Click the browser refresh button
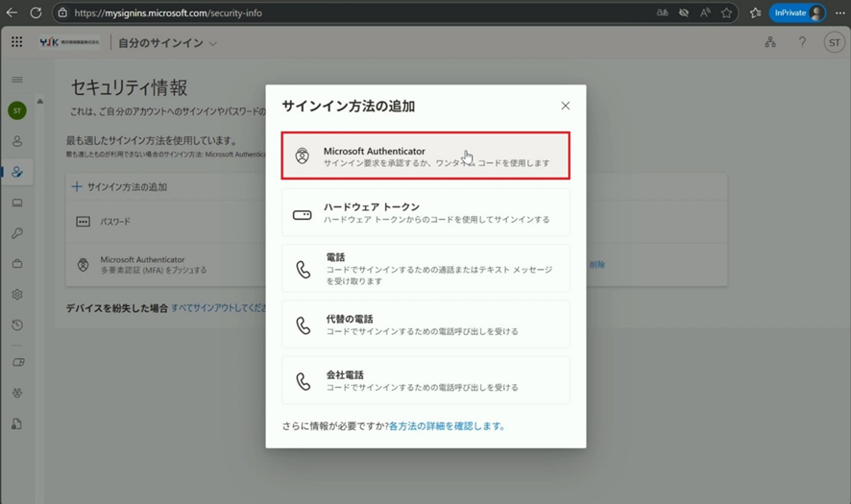 (x=36, y=12)
